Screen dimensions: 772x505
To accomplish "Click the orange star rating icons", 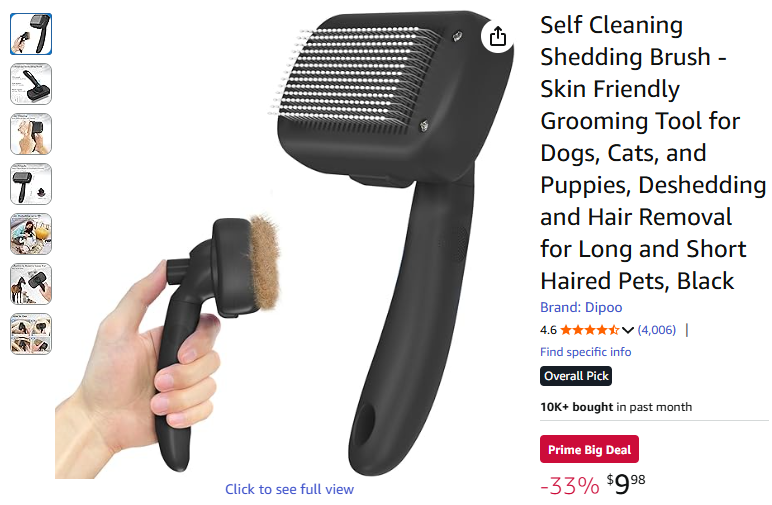I will (589, 330).
